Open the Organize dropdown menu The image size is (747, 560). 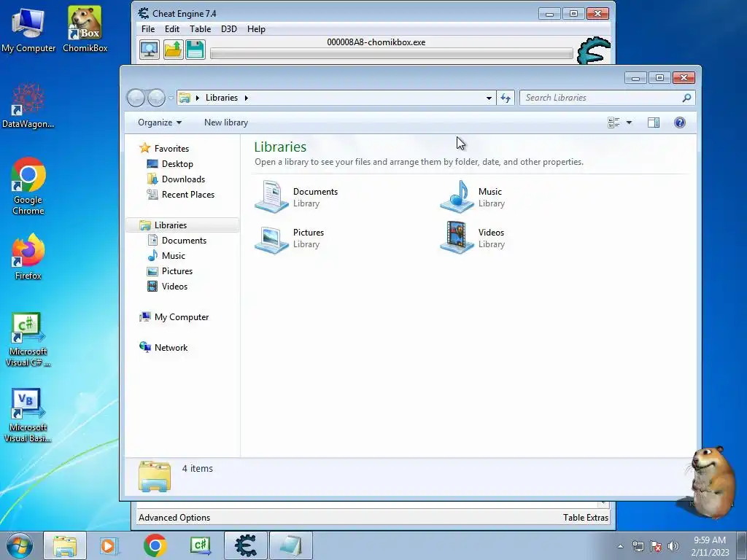tap(160, 122)
